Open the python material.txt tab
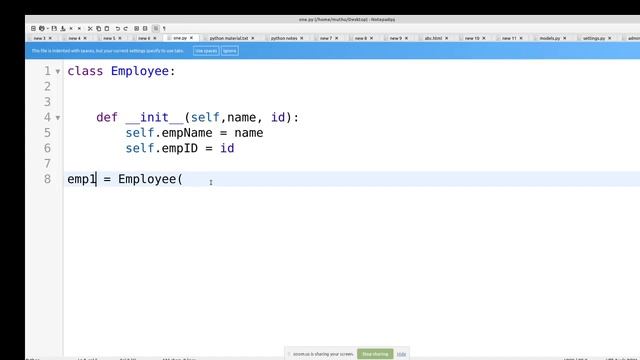Viewport: 640px width, 360px height. click(x=229, y=38)
